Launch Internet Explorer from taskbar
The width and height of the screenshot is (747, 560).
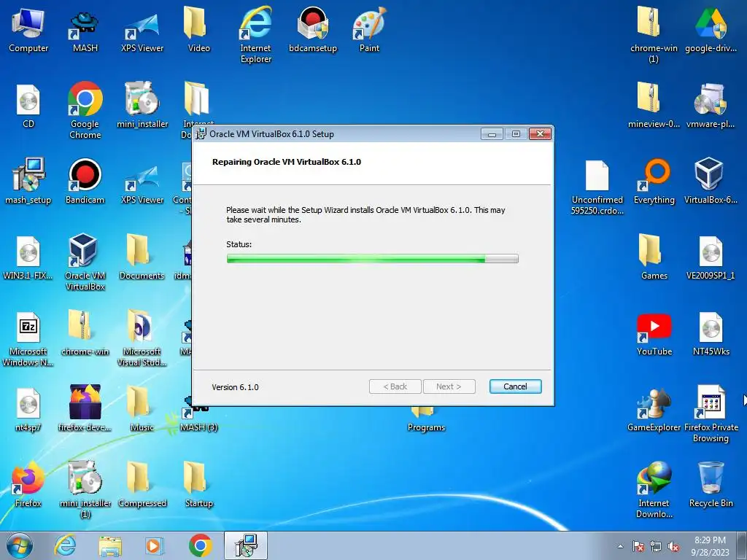pyautogui.click(x=65, y=545)
